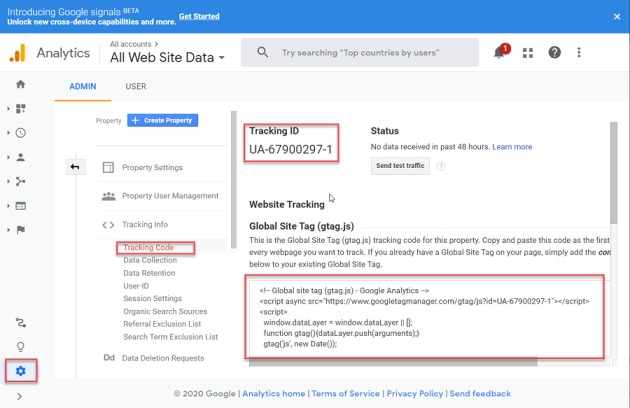The height and width of the screenshot is (408, 630).
Task: Expand the Audience sidebar section arrow
Action: [8, 157]
